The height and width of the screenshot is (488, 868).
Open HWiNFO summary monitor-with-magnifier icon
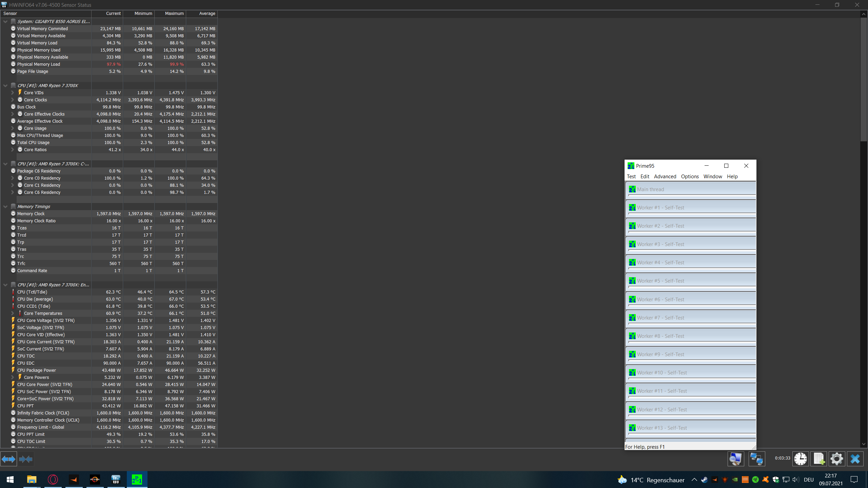(x=735, y=459)
